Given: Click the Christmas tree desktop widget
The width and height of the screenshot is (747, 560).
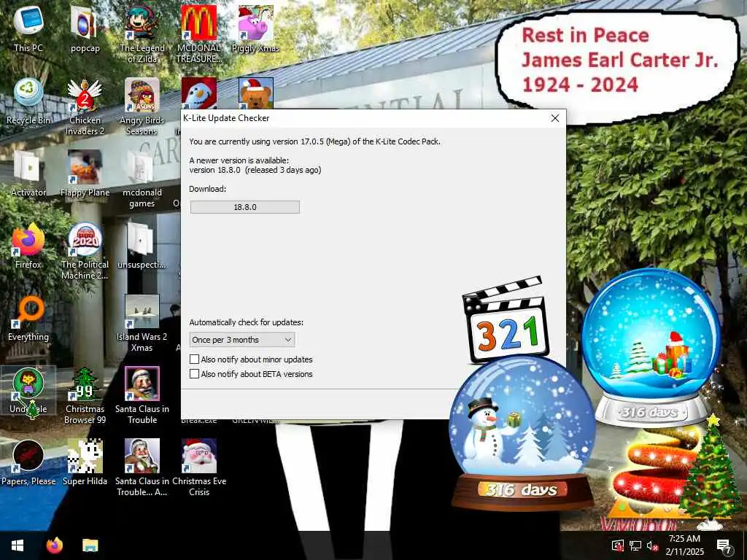Looking at the screenshot, I should [711, 472].
